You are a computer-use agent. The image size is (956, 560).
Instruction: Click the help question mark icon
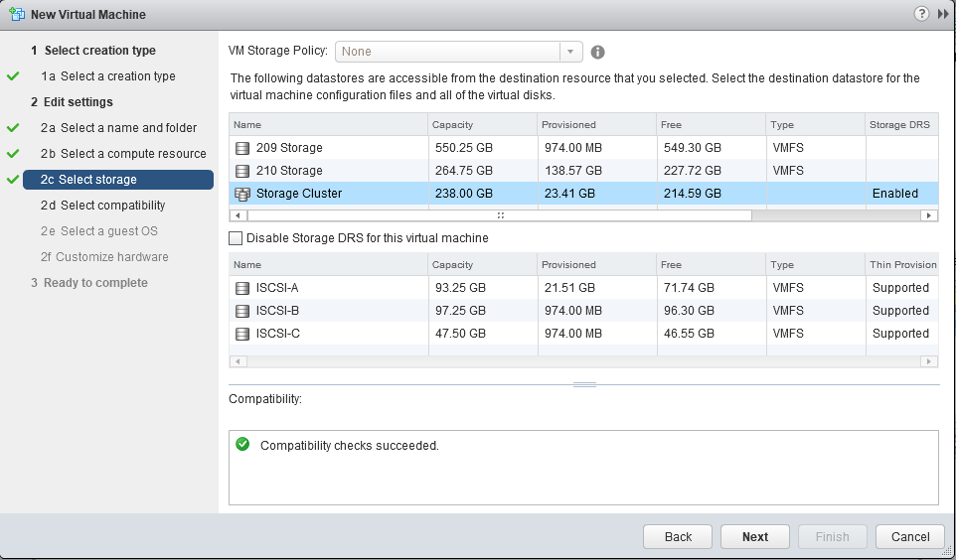(921, 14)
